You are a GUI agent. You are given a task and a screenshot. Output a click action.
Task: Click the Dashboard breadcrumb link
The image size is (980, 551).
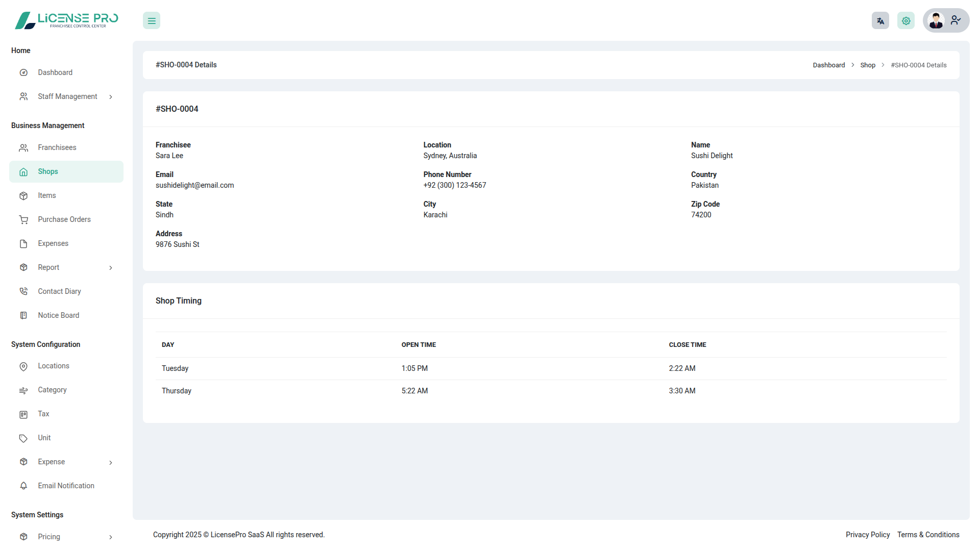tap(828, 65)
